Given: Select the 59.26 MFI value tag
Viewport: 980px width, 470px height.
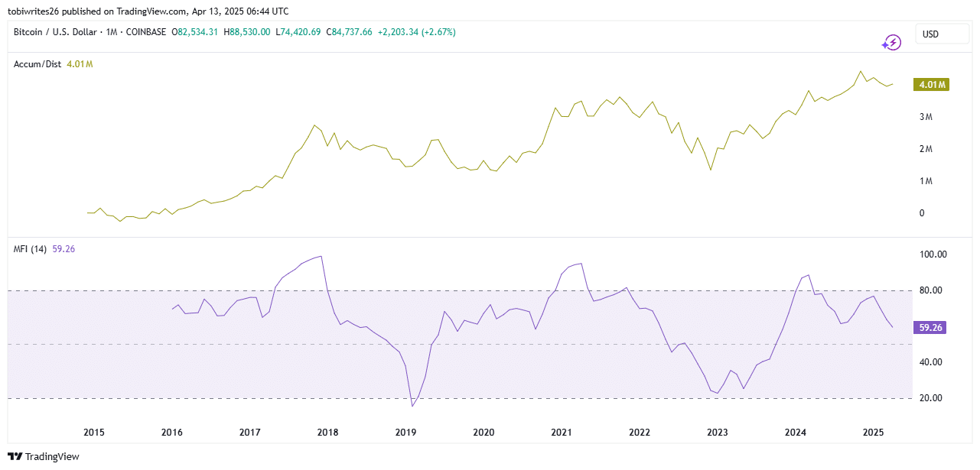Looking at the screenshot, I should (931, 327).
